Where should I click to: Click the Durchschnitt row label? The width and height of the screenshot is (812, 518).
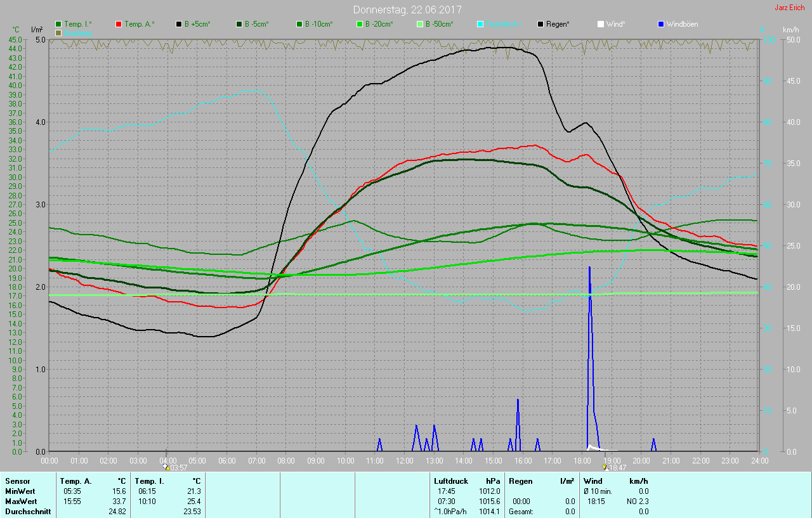(x=28, y=512)
